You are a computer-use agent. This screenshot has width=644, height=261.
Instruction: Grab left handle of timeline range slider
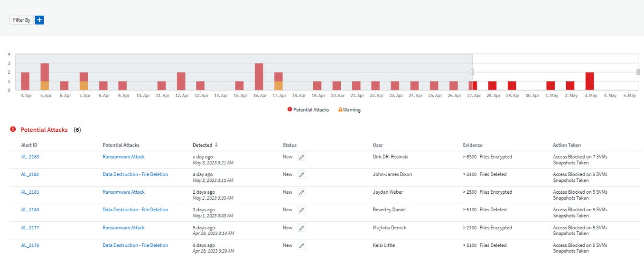click(x=472, y=72)
